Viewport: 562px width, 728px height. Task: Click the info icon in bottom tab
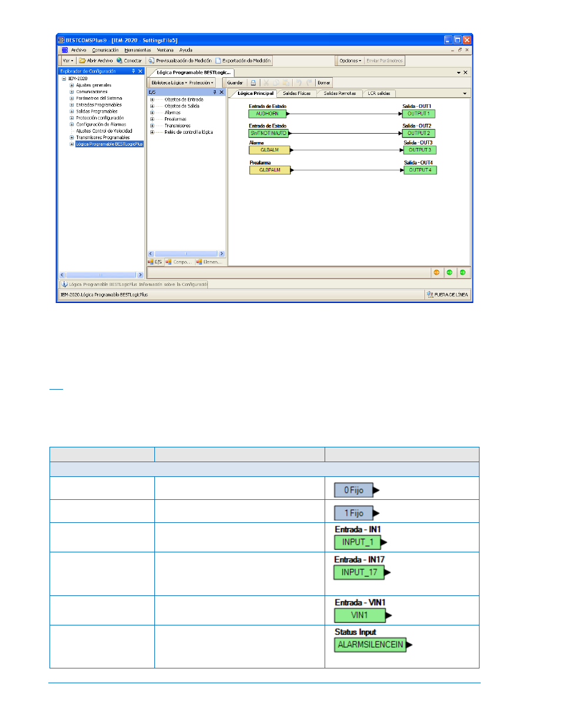[65, 284]
